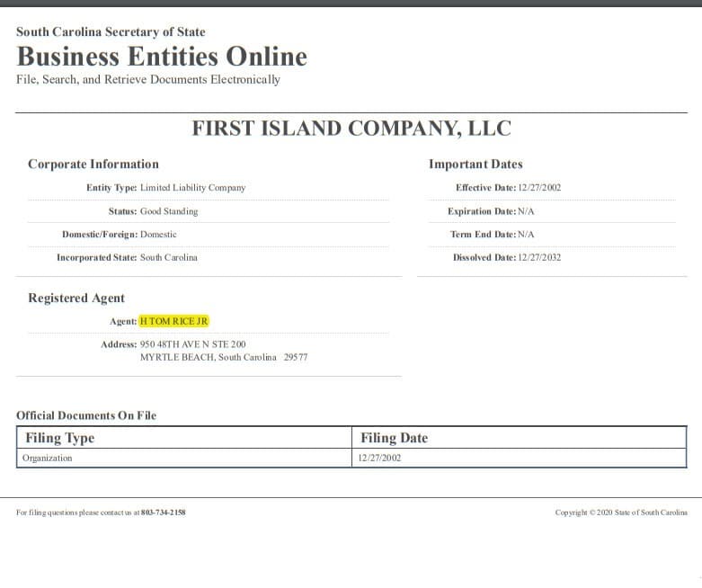Click the FIRST ISLAND COMPANY, LLC name
The width and height of the screenshot is (702, 588).
coord(351,129)
